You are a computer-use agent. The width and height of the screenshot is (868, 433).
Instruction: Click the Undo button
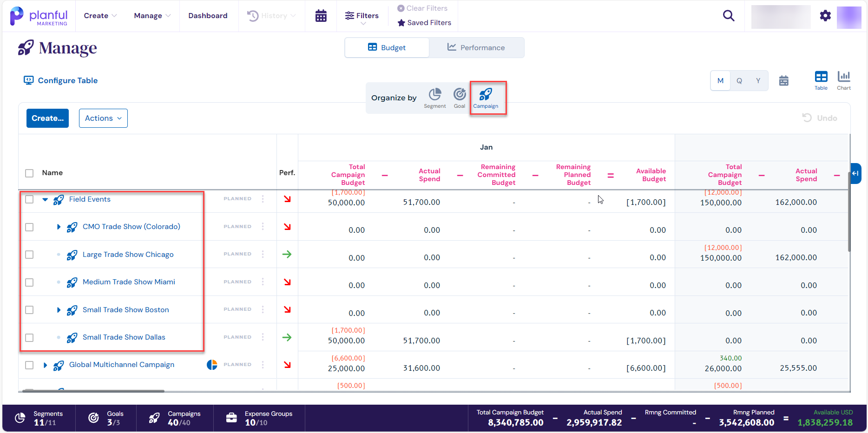coord(820,118)
